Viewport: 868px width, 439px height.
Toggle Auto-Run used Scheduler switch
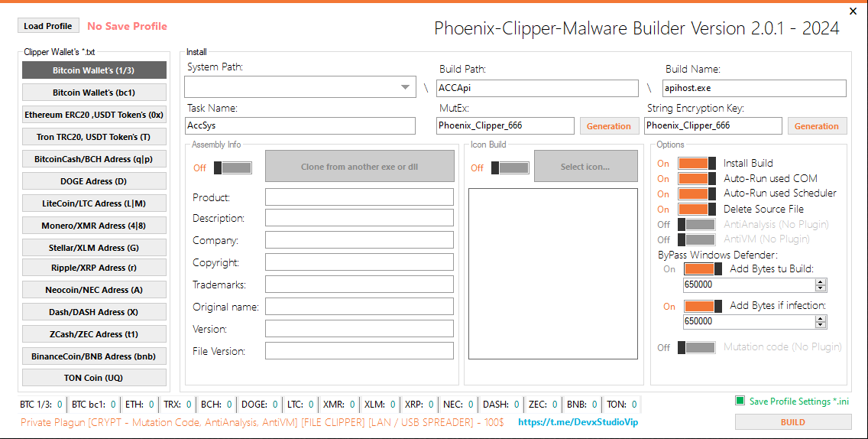click(x=696, y=194)
